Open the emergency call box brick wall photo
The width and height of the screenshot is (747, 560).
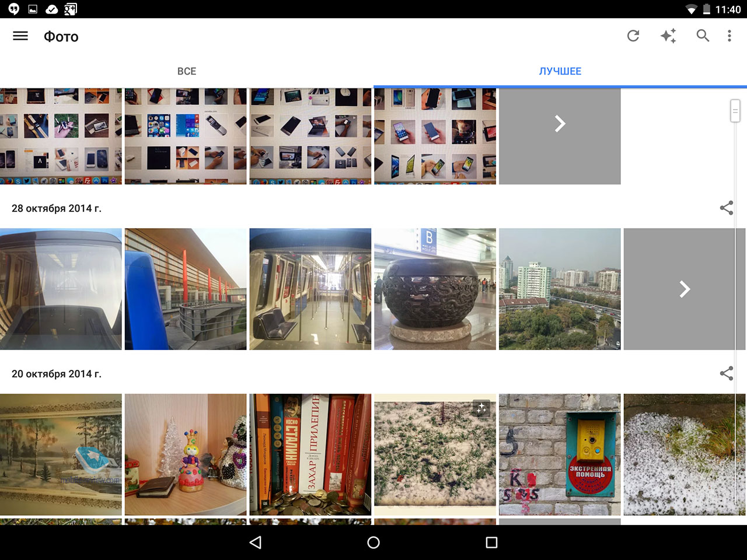[x=560, y=454]
